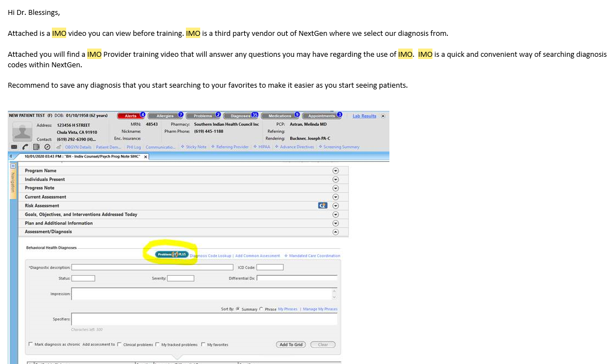
Task: Open the document list icon
Action: [x=36, y=147]
